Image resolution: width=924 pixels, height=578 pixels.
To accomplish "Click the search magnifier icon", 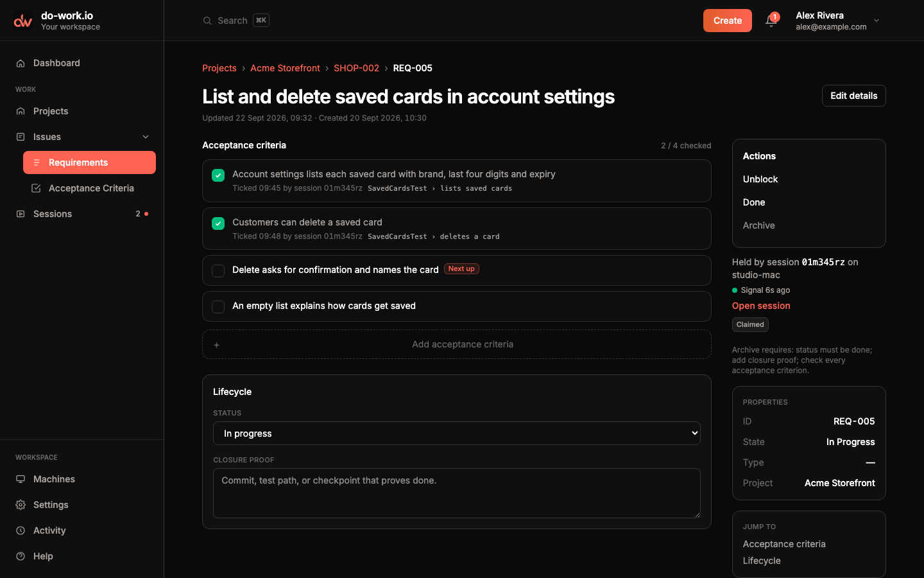I will click(x=207, y=21).
